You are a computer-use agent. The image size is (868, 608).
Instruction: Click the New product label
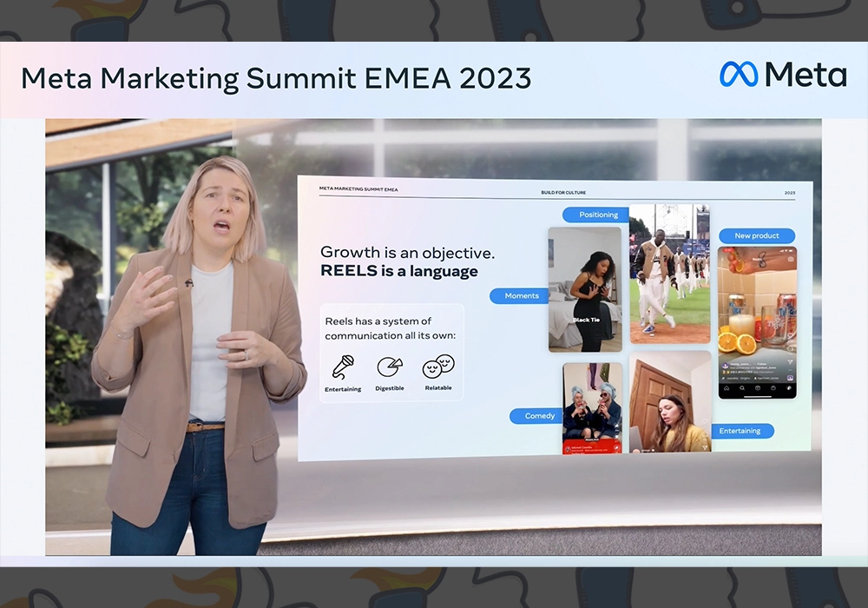[756, 235]
